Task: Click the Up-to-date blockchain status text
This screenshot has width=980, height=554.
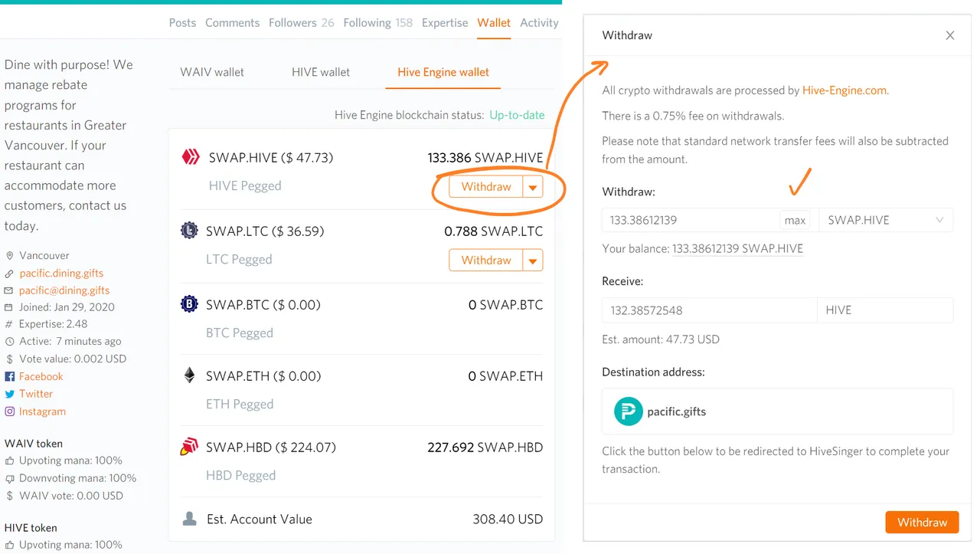Action: coord(517,115)
